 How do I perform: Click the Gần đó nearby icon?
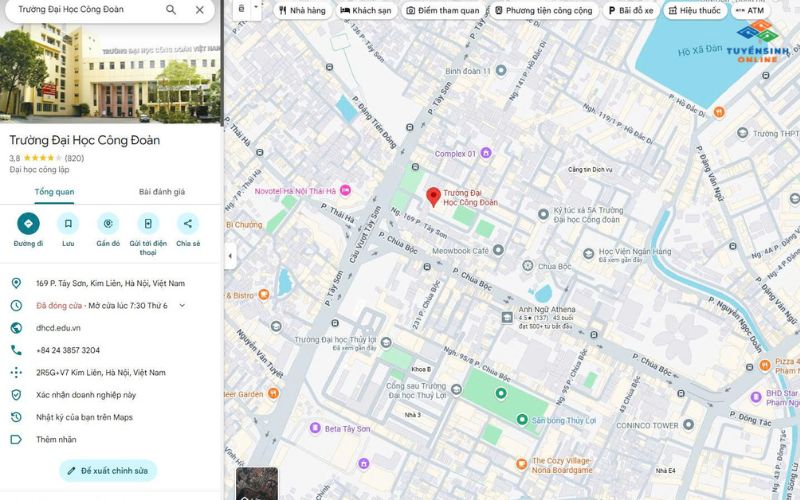[108, 223]
